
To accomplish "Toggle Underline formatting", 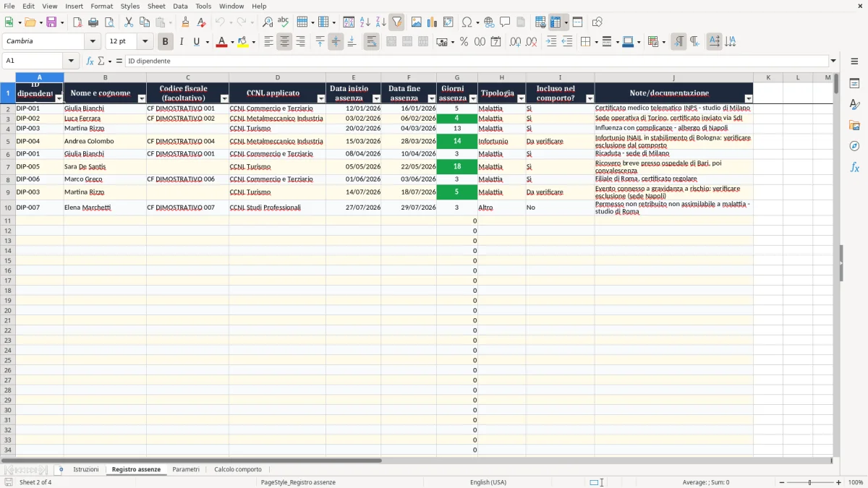I will click(196, 42).
